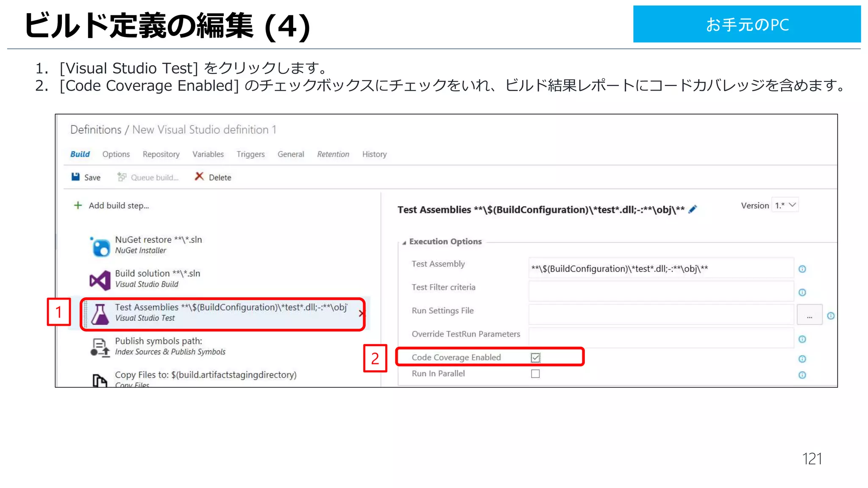Browse Run Settings File with ellipsis button
868x488 pixels.
coord(810,316)
